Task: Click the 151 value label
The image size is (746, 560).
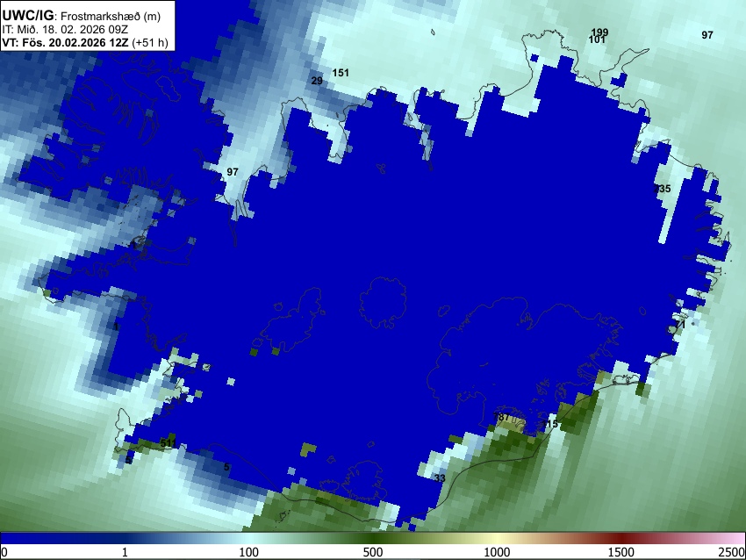Action: (341, 73)
